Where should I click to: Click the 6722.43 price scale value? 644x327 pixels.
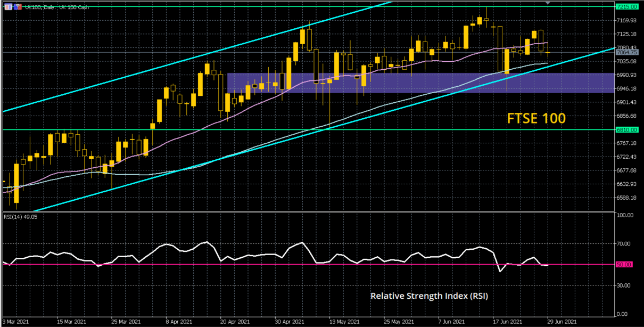626,157
